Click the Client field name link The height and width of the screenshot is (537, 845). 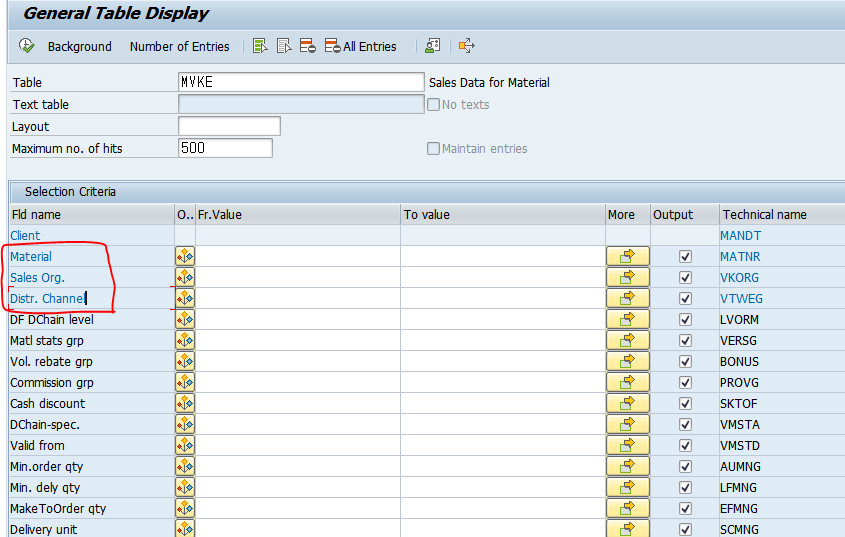[25, 236]
